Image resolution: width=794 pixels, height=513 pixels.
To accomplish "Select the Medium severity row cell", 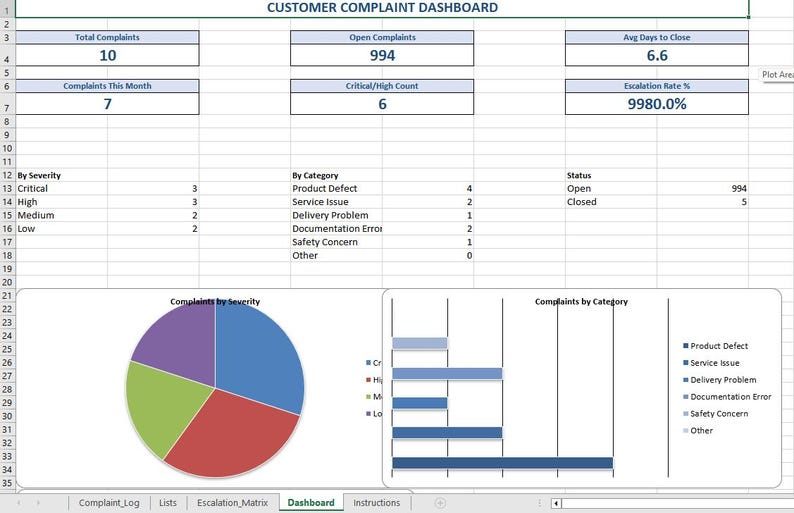I will 61,215.
